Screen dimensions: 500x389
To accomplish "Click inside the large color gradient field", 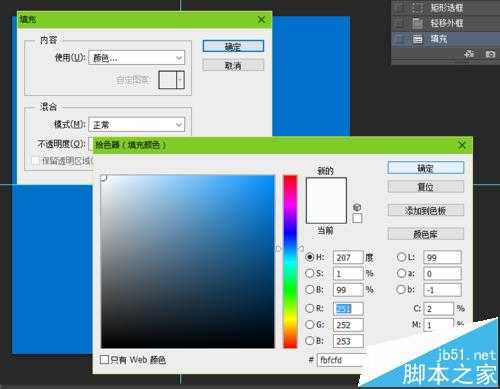I will point(188,262).
